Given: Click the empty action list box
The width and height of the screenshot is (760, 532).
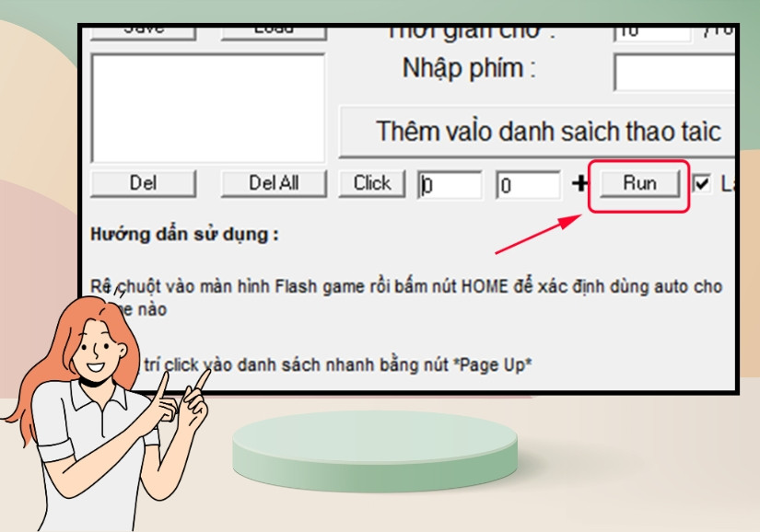Looking at the screenshot, I should click(208, 109).
